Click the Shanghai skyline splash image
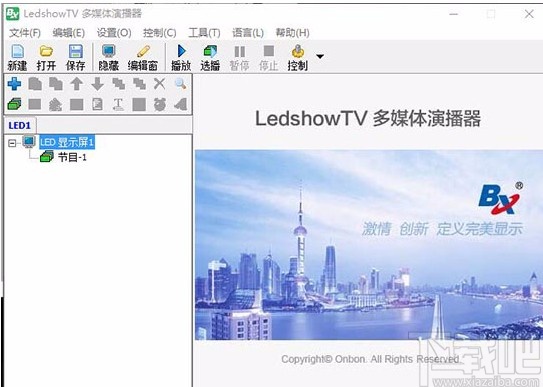 point(369,245)
